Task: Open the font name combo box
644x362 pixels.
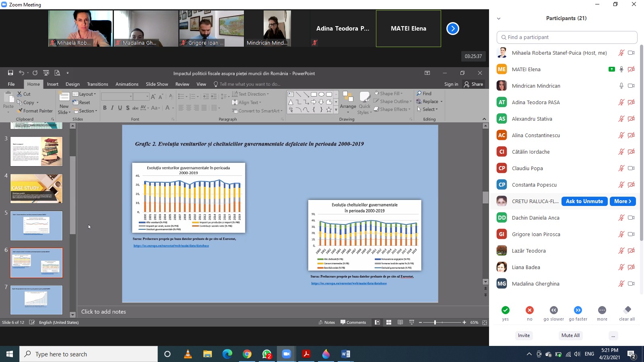Action: pyautogui.click(x=117, y=97)
